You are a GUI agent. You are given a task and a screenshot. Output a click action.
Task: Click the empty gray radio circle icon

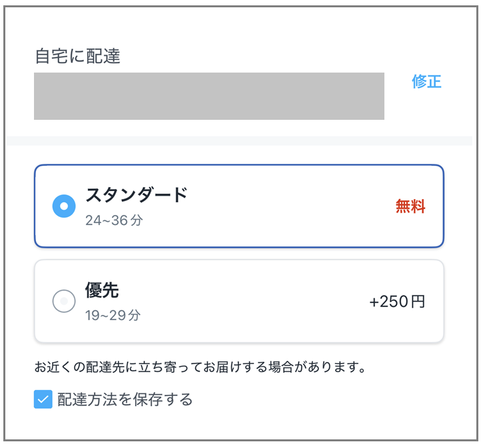coord(64,302)
